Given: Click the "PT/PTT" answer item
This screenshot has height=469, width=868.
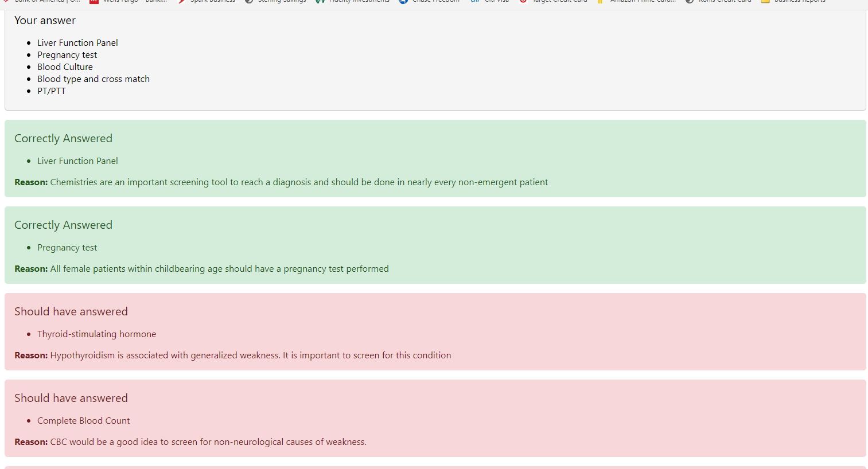Looking at the screenshot, I should pyautogui.click(x=52, y=91).
